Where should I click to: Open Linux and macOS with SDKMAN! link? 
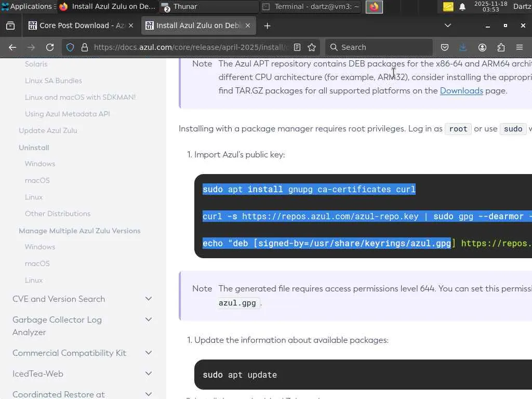[80, 97]
